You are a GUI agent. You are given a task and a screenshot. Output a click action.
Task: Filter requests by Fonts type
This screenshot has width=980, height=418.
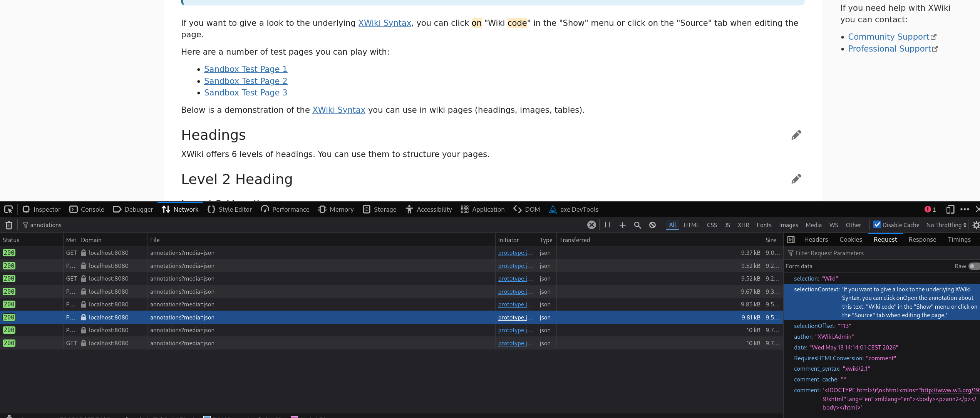(x=764, y=225)
